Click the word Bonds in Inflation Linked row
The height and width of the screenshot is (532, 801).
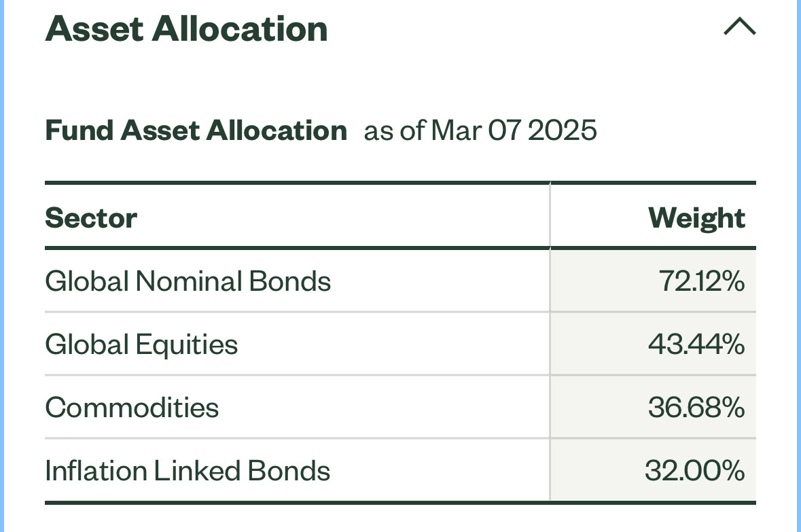pyautogui.click(x=289, y=471)
